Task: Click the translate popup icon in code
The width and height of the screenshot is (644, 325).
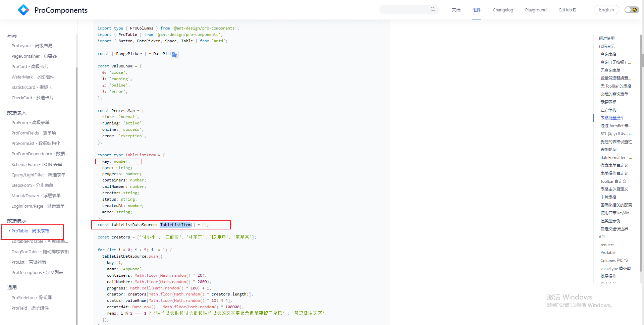Action: pos(174,55)
